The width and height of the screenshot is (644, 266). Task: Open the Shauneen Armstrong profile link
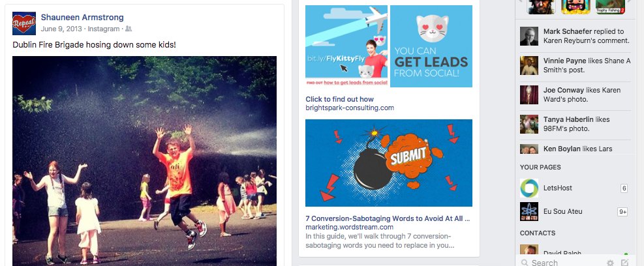[82, 17]
